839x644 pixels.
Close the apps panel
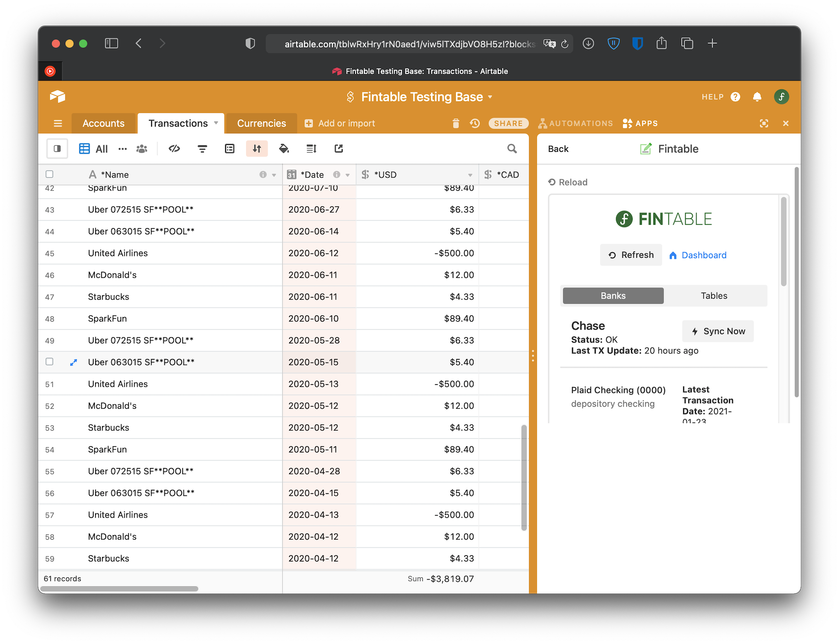pyautogui.click(x=786, y=123)
